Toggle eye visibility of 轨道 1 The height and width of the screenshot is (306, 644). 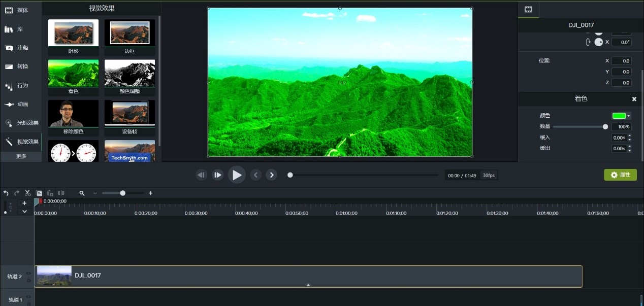(28, 297)
